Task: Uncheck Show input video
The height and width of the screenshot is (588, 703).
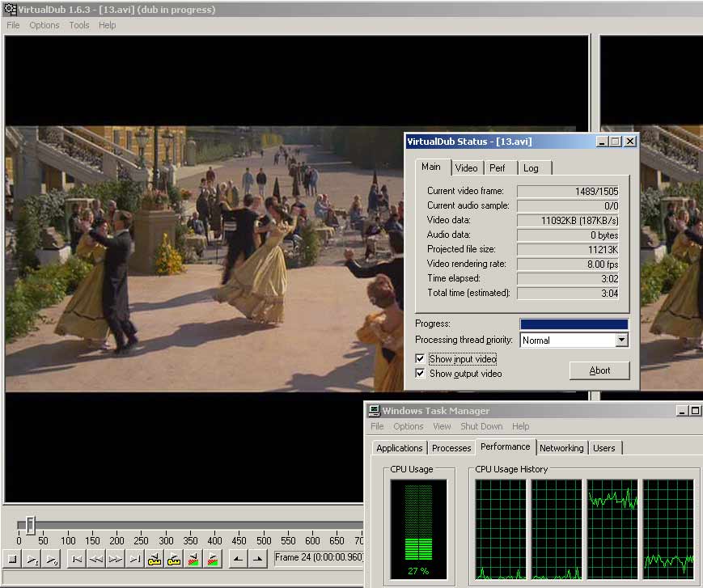Action: pos(420,358)
